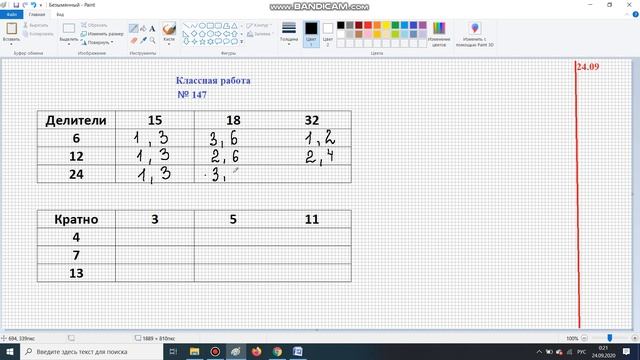Screen dimensions: 640x360
Task: Show hidden system tray icons
Action: pyautogui.click(x=539, y=352)
